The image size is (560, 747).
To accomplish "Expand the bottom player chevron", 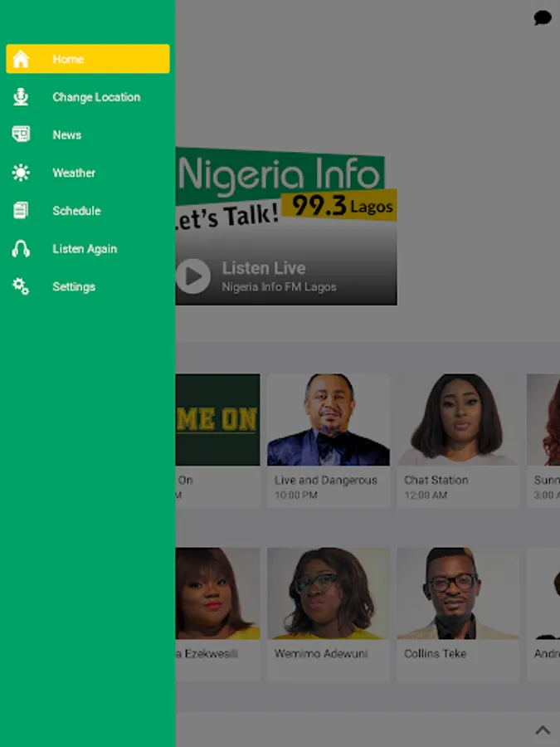I will [x=543, y=730].
